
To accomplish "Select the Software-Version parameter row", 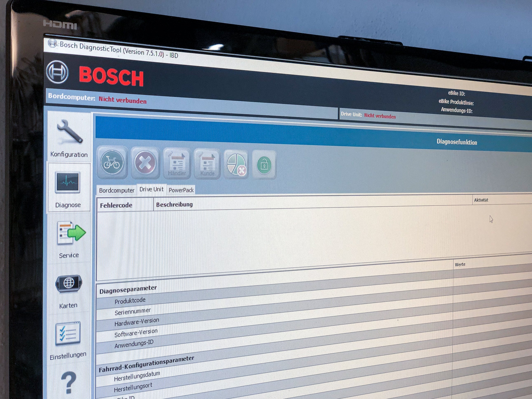I will pos(136,333).
